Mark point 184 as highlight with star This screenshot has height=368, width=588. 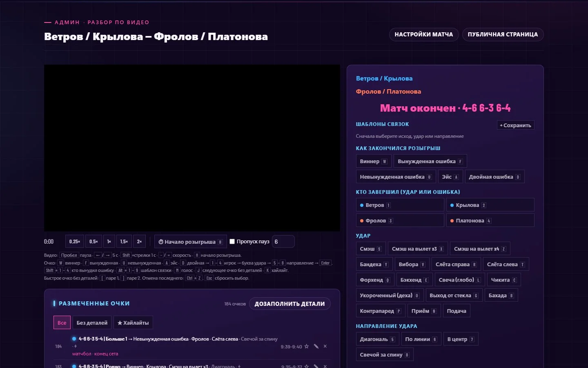point(307,346)
